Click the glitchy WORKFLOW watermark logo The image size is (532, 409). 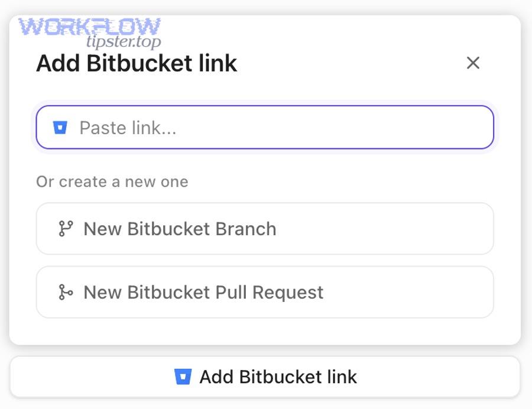tap(89, 27)
